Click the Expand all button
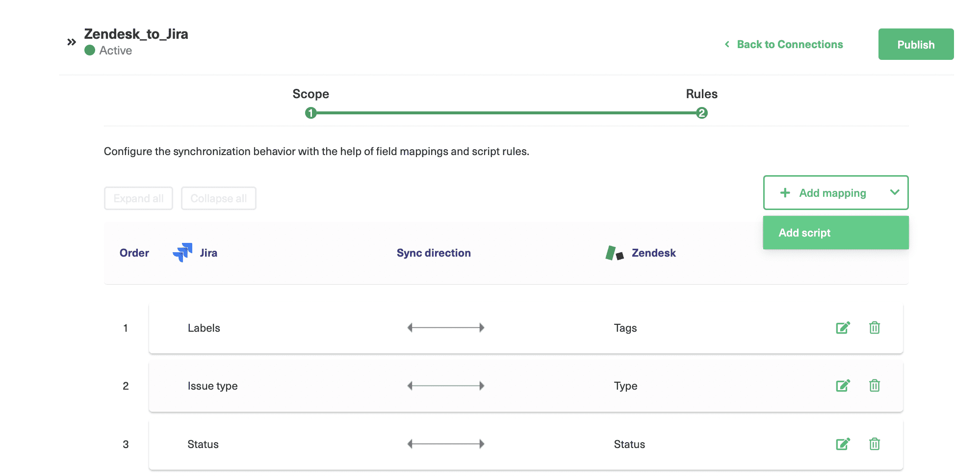This screenshot has height=476, width=980. 138,198
